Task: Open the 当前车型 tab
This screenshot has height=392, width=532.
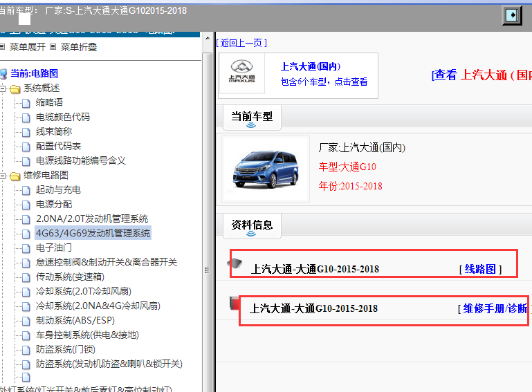Action: coord(251,117)
